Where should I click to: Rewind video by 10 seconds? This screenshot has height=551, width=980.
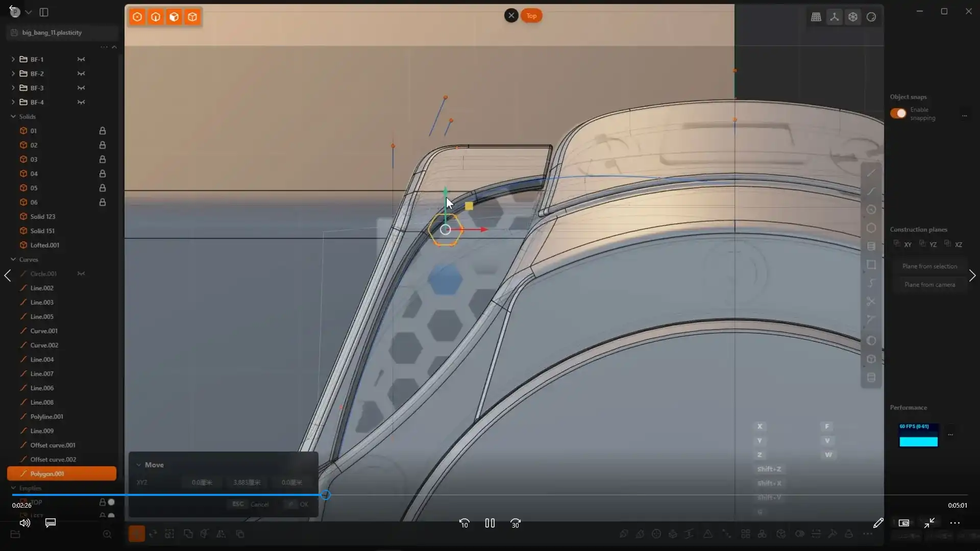(464, 523)
